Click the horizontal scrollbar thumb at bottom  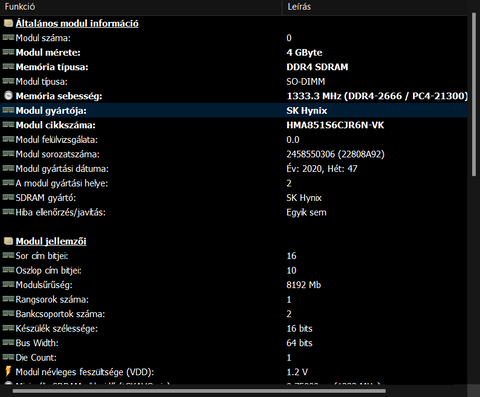coord(199,391)
